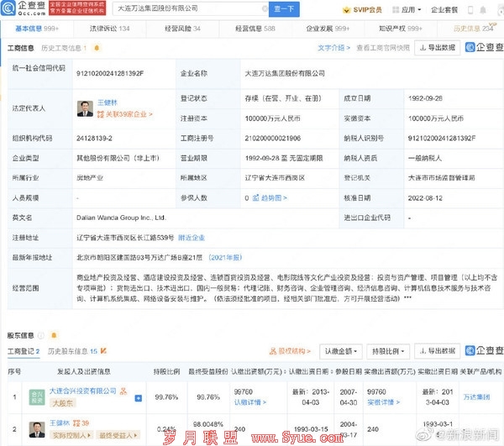Viewport: 504px width, 446px height.
Task: Expand the 持股比例 dropdown
Action: pos(388,351)
